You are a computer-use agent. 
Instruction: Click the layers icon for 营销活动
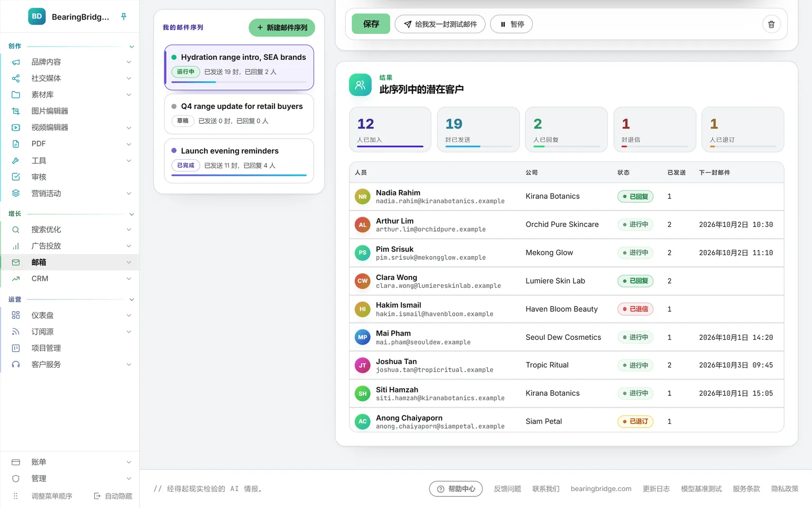click(16, 193)
